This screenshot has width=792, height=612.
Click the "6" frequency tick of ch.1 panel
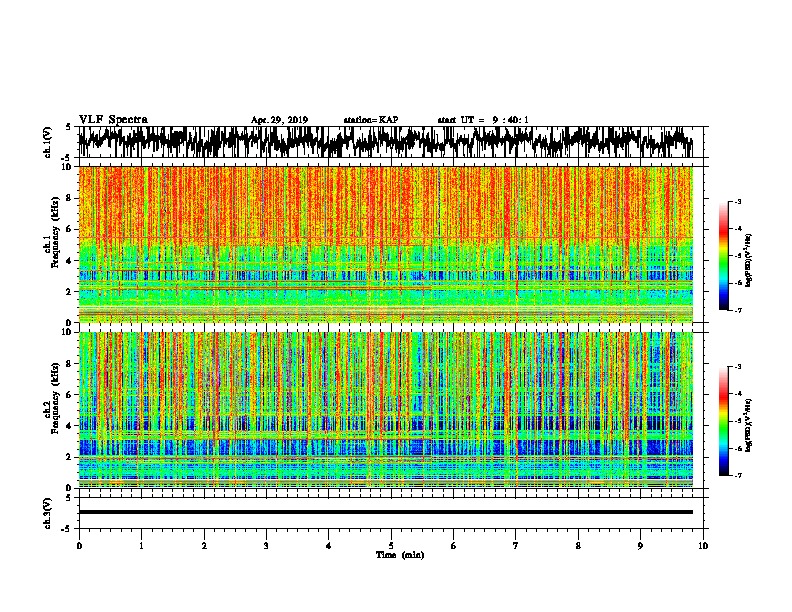pos(70,229)
